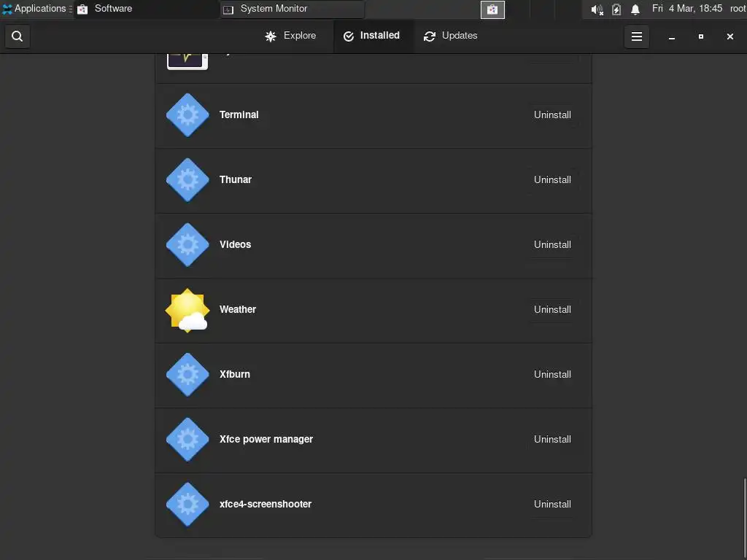
Task: Click the partly visible monitor app icon
Action: 187,61
